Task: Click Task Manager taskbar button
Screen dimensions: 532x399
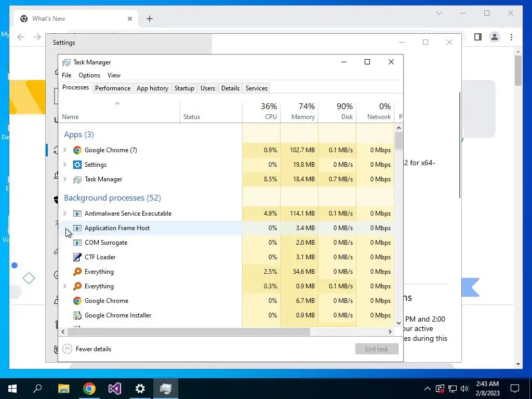Action: click(x=166, y=389)
